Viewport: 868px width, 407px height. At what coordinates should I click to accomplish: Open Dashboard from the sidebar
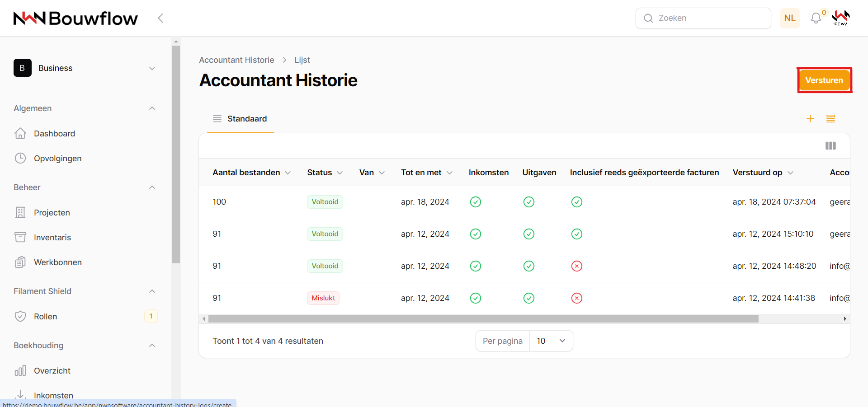(54, 134)
